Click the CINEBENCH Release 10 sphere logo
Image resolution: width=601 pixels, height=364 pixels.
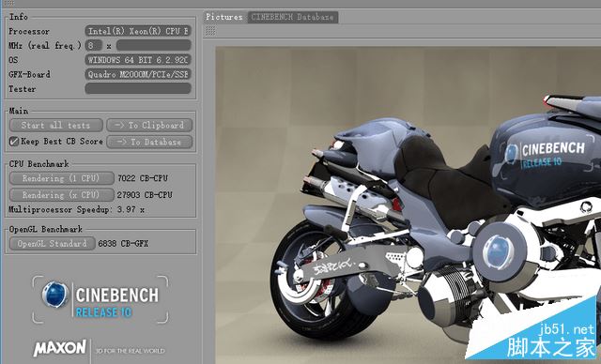pos(55,295)
